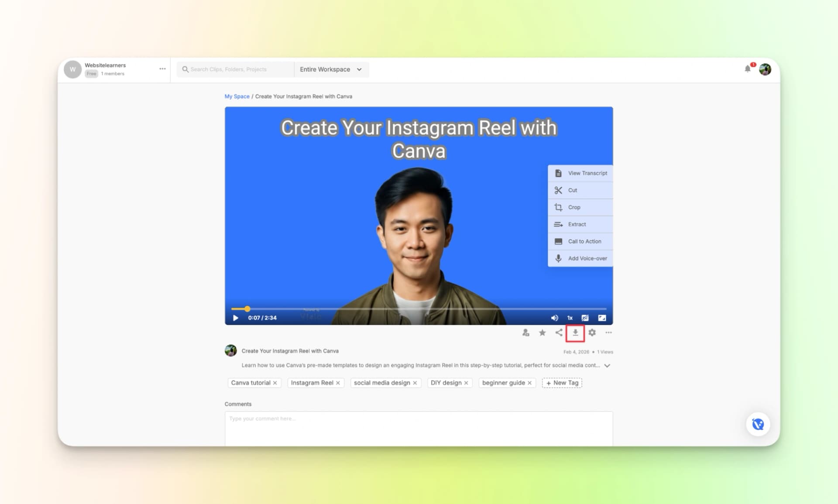Mute the video volume
The height and width of the screenshot is (504, 838).
point(554,318)
